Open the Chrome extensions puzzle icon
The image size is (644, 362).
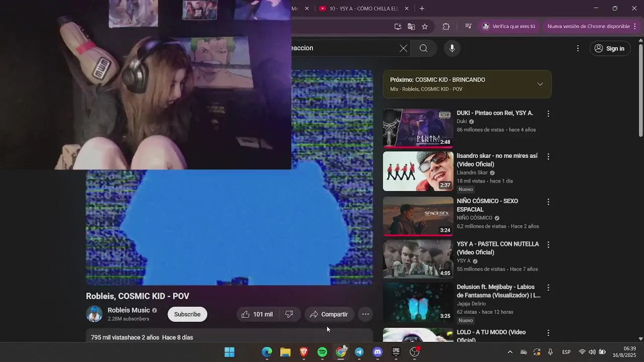pyautogui.click(x=446, y=27)
